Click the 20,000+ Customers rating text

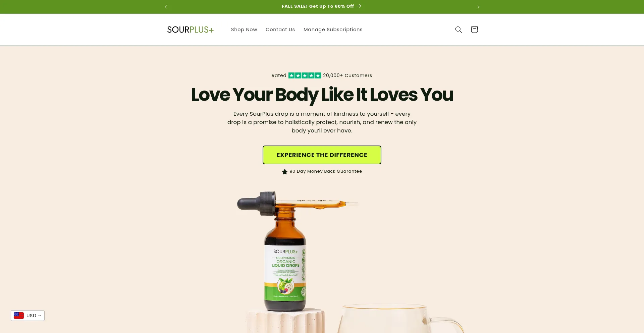(x=347, y=75)
